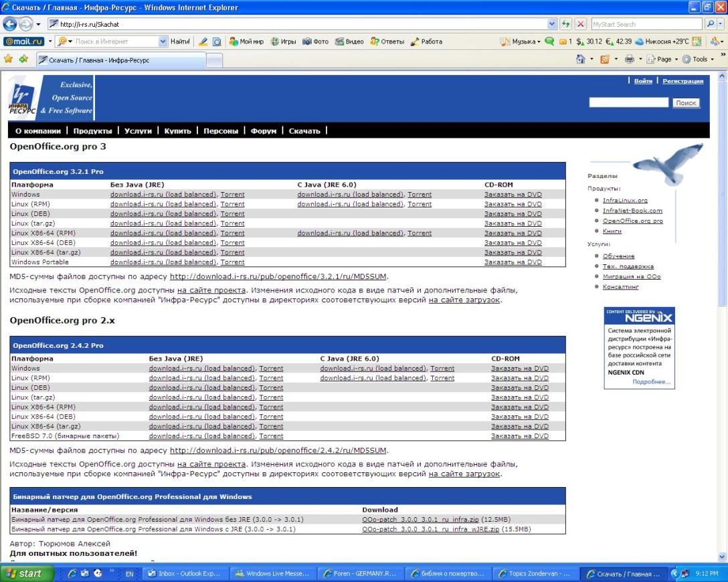Click the Infra-Resource logo in page header

click(22, 98)
